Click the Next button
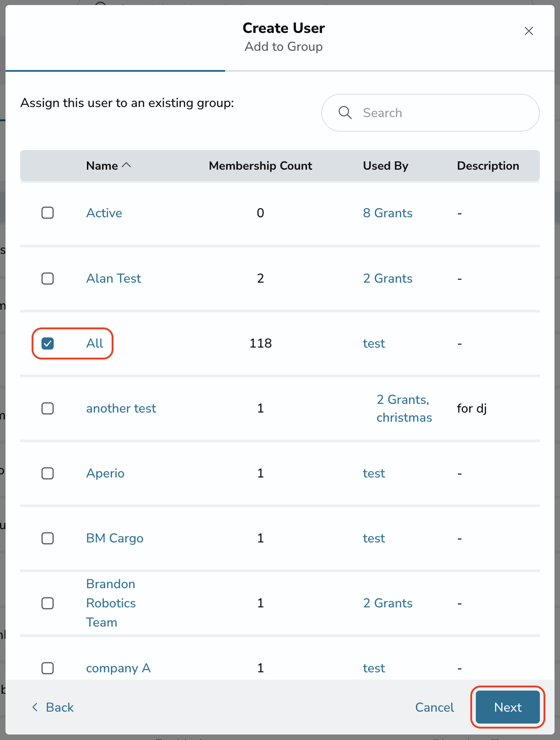 [508, 707]
